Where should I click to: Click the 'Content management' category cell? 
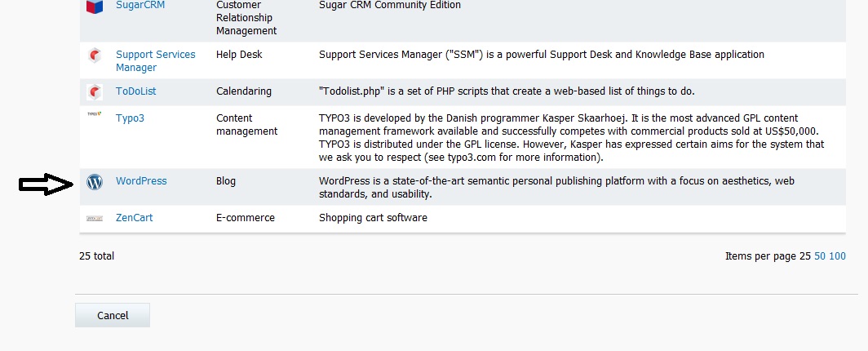(x=247, y=125)
